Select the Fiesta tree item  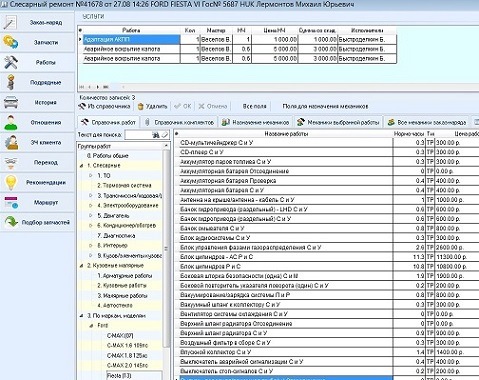pyautogui.click(x=119, y=376)
